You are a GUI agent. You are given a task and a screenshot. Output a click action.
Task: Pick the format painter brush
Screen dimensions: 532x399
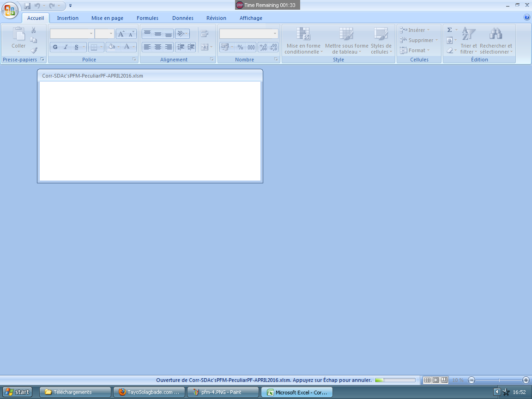point(34,50)
